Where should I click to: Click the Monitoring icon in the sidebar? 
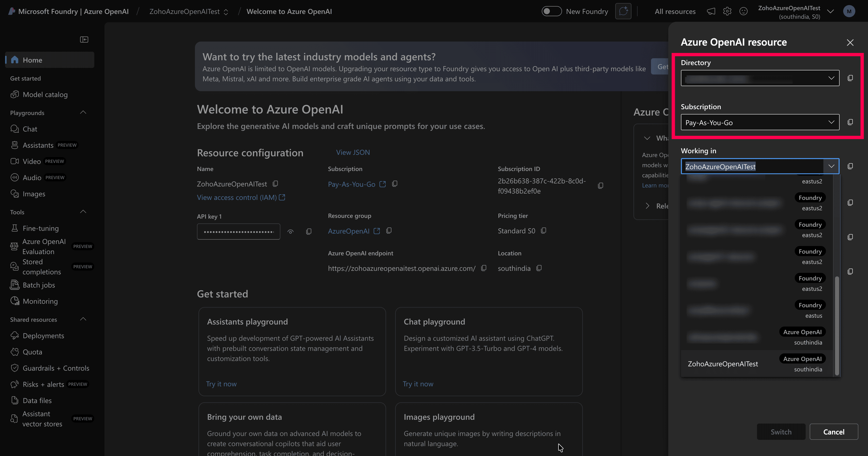[14, 301]
